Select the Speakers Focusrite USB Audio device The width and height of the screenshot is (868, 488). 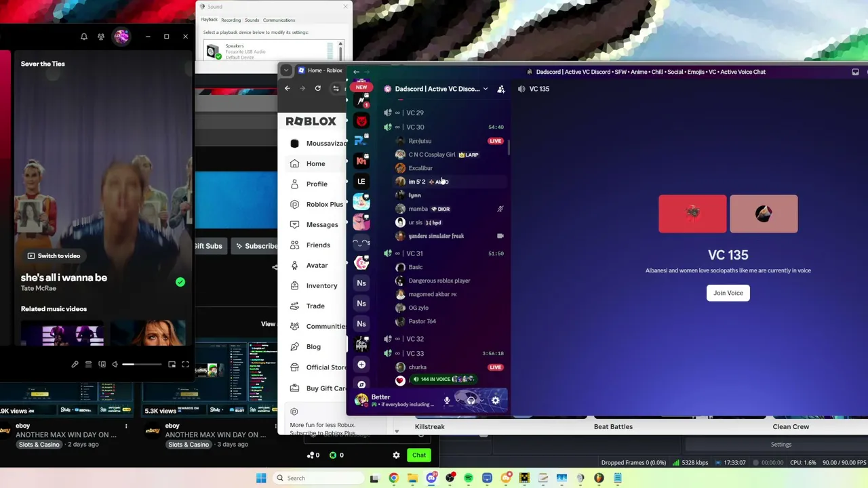(x=270, y=51)
